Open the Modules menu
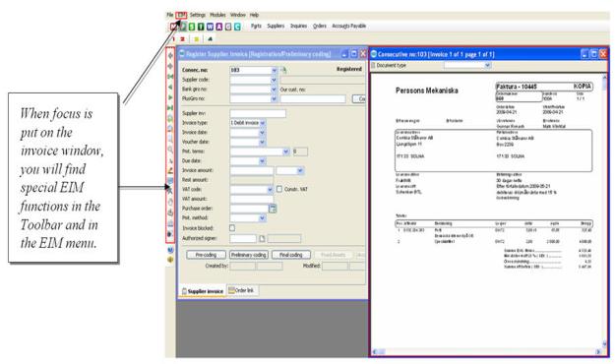615x364 pixels. [217, 15]
